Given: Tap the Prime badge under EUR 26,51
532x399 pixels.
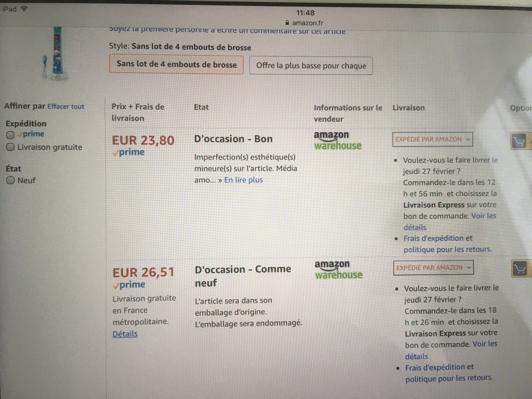Looking at the screenshot, I should coord(129,285).
